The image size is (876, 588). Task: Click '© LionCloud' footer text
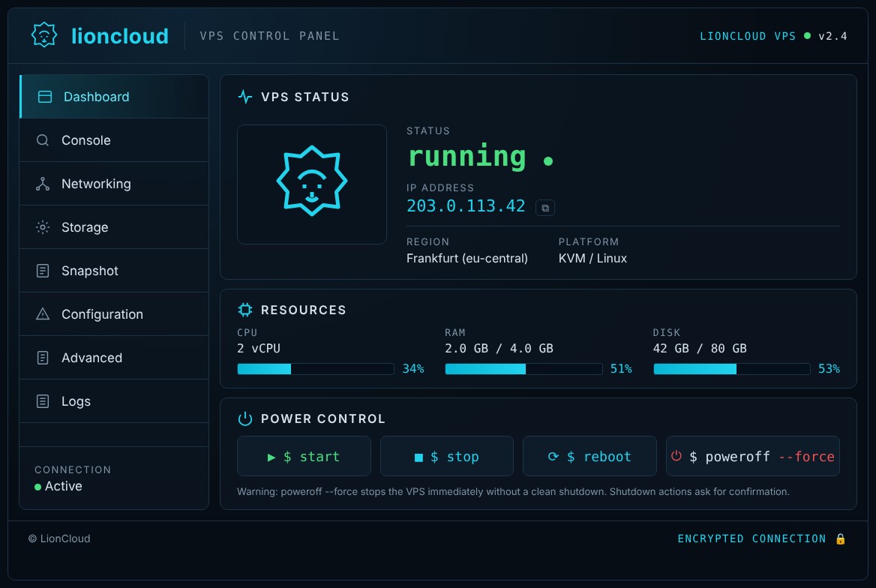coord(59,538)
